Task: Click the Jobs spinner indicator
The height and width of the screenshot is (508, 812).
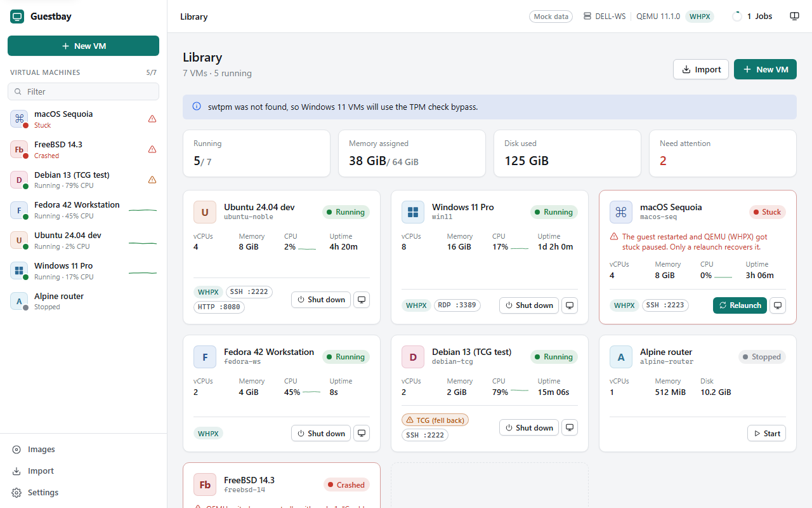Action: 737,17
